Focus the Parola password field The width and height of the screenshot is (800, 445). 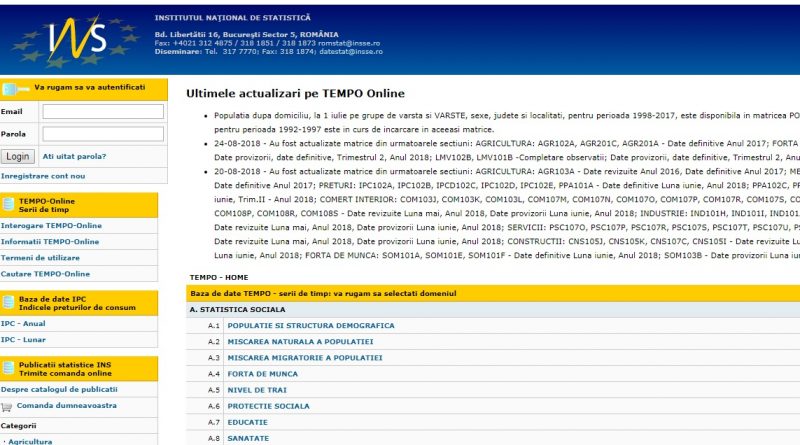tap(103, 134)
